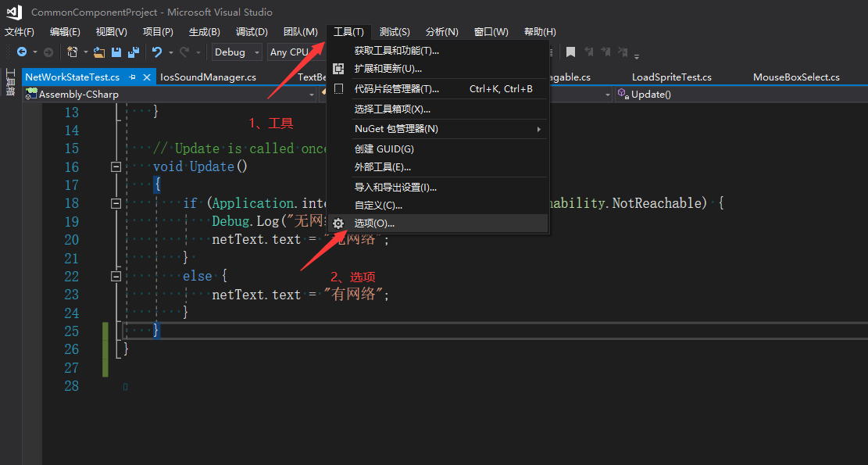Click the Navigate Backward arrow icon

[22, 52]
